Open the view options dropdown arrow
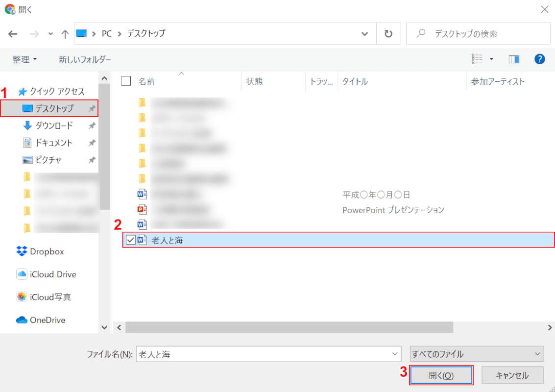 tap(491, 59)
